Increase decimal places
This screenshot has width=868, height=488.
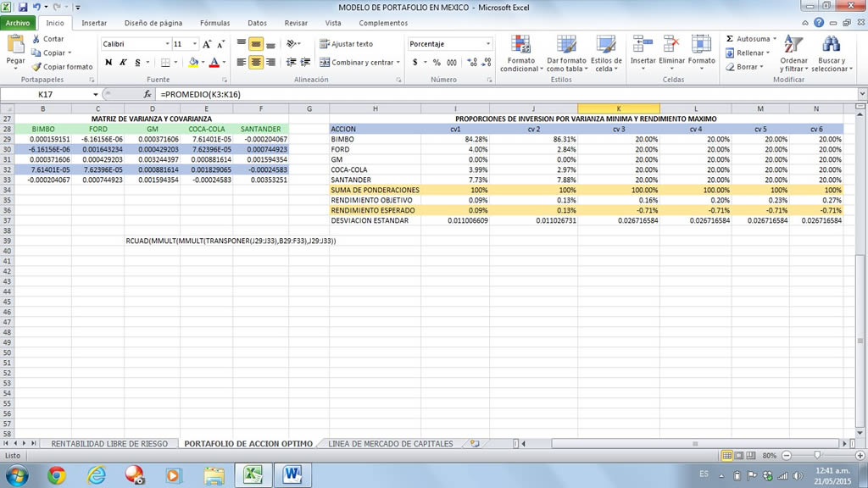[x=472, y=63]
